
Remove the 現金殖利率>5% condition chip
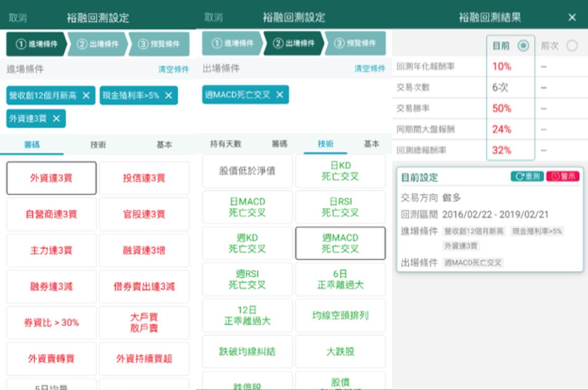(x=169, y=96)
